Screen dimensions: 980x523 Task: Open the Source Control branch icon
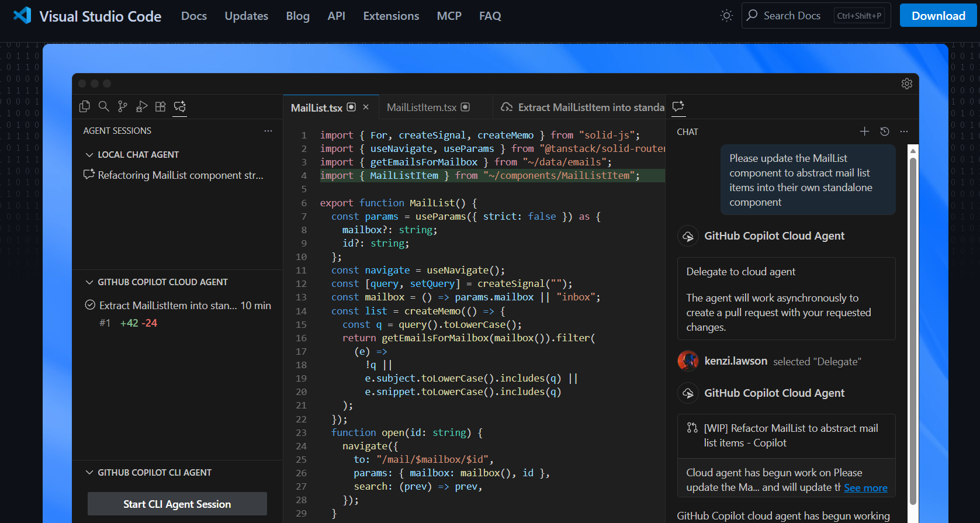[122, 106]
